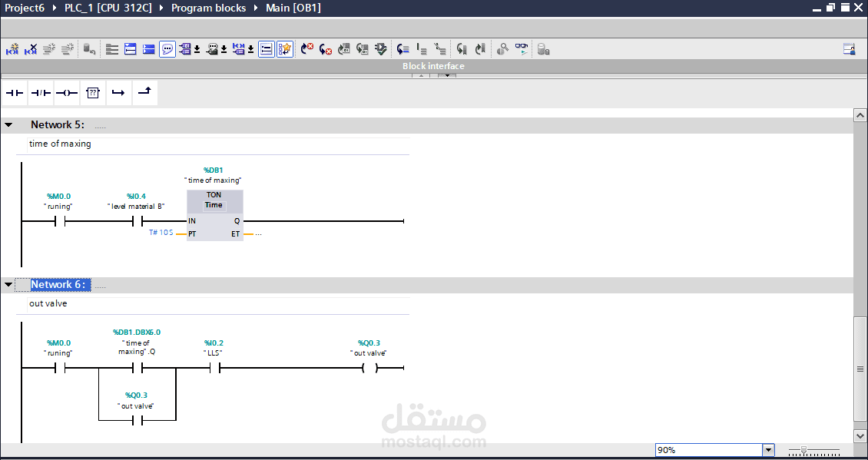Select the %Q0.3 'out valve' output coil
Screen dimensions: 868x460
coord(369,368)
